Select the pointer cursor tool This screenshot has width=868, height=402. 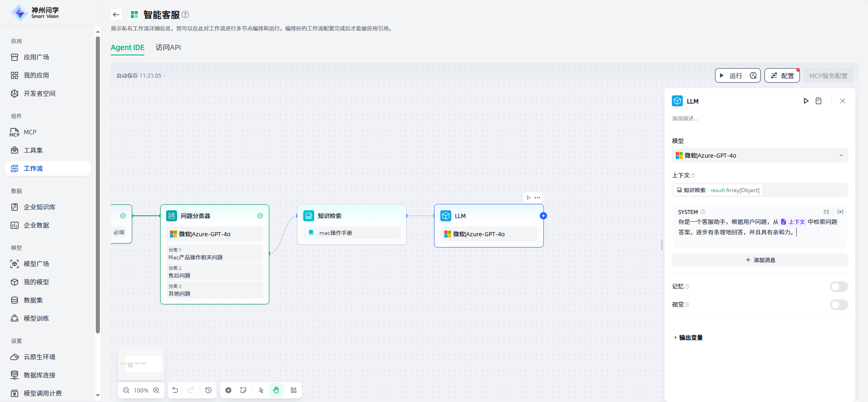pyautogui.click(x=261, y=390)
